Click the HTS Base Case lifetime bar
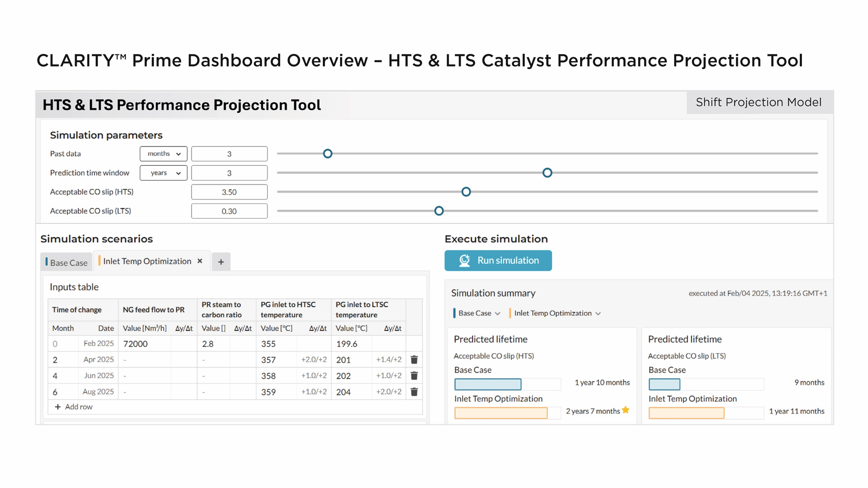Image resolution: width=868 pixels, height=488 pixels. [508, 384]
